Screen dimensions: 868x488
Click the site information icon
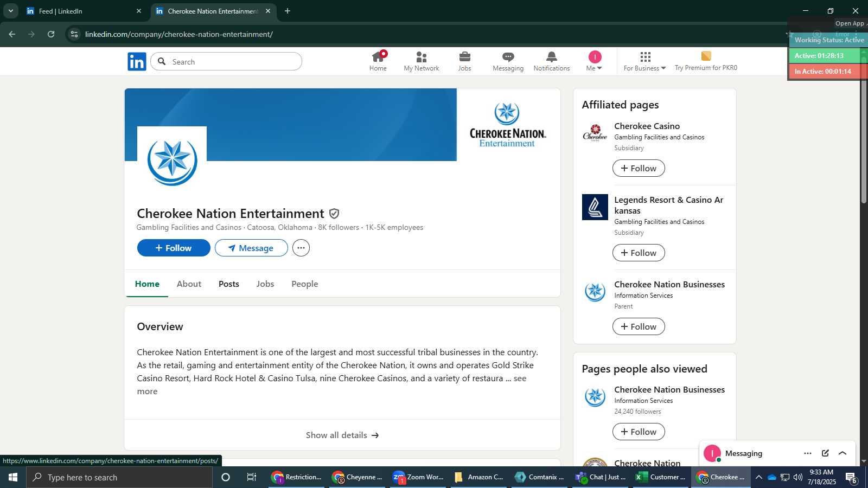(x=74, y=34)
